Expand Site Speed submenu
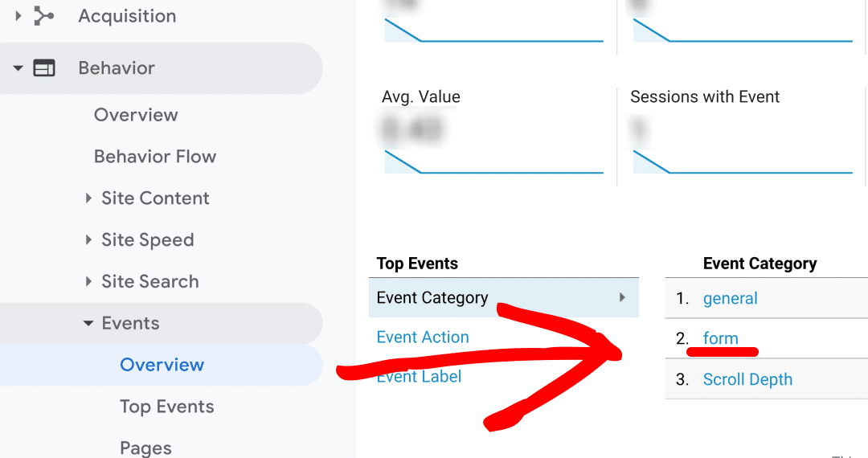This screenshot has width=868, height=458. coord(88,239)
